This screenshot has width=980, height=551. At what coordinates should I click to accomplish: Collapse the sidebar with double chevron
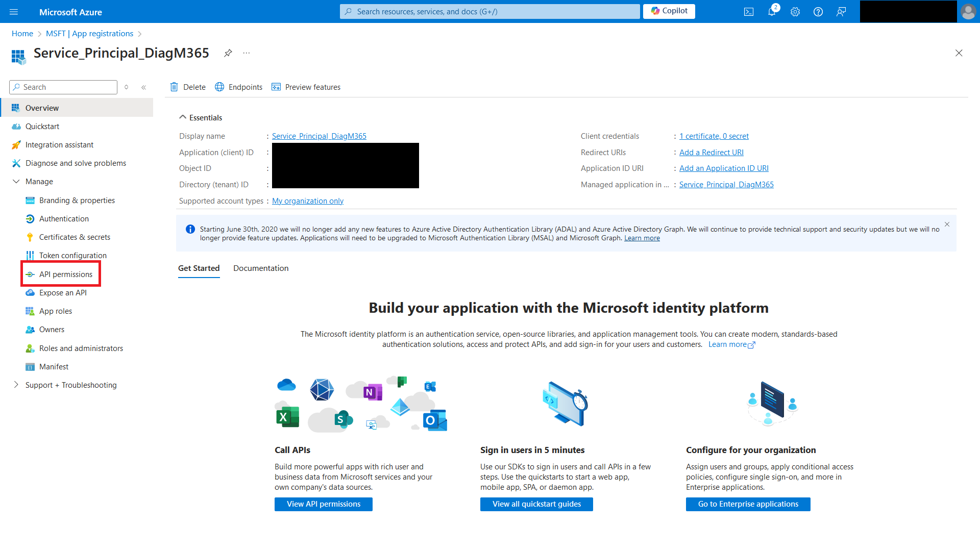(144, 87)
